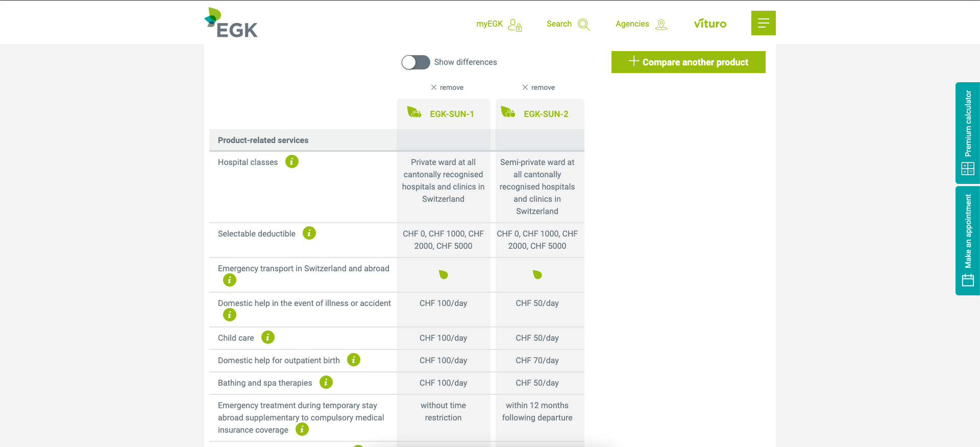Open Agencies locator
Viewport: 980px width, 447px height.
point(641,24)
